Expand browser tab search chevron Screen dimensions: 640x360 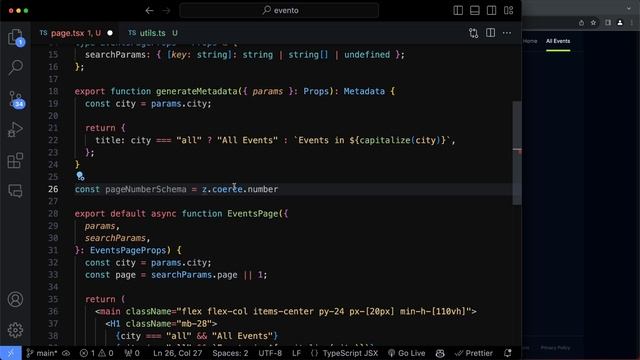click(629, 8)
